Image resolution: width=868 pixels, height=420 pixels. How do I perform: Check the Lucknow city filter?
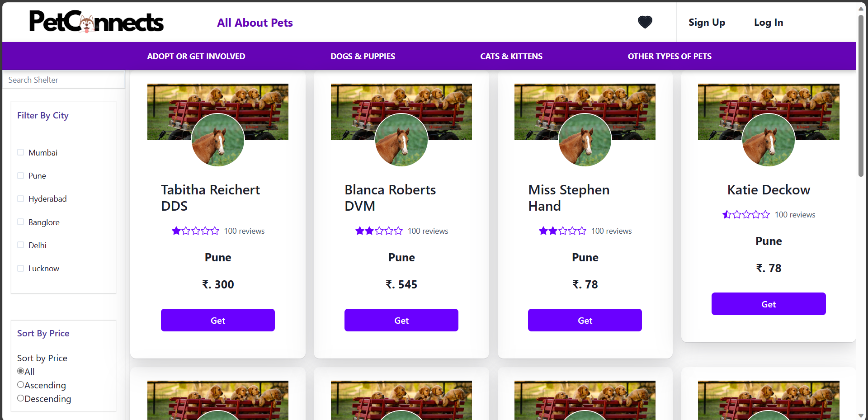point(20,268)
